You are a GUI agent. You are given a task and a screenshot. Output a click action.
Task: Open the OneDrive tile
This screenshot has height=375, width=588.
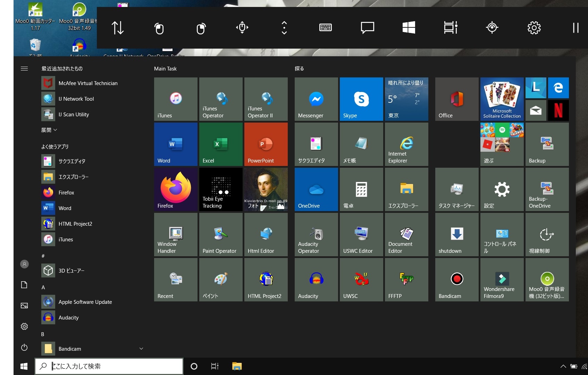[x=316, y=189]
